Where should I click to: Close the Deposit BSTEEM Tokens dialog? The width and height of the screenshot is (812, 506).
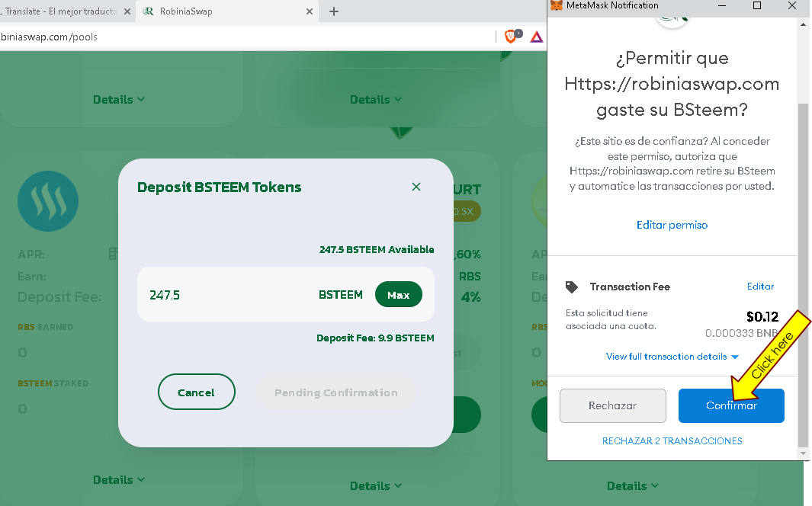click(416, 187)
